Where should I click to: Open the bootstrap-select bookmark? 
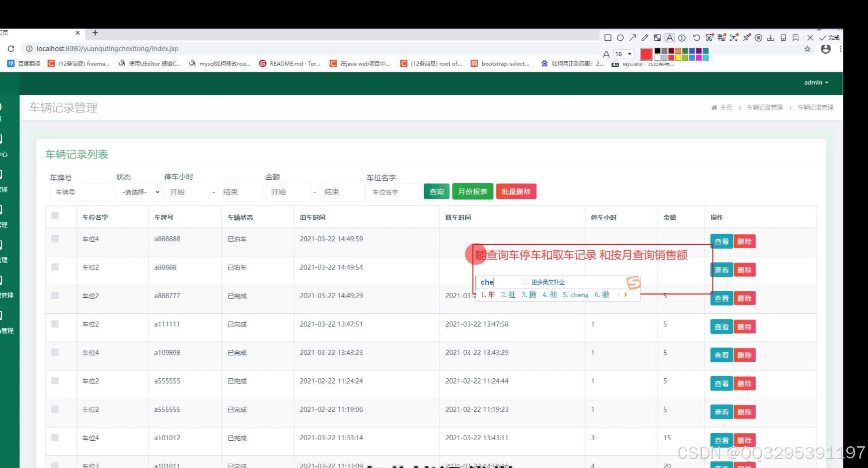(500, 63)
